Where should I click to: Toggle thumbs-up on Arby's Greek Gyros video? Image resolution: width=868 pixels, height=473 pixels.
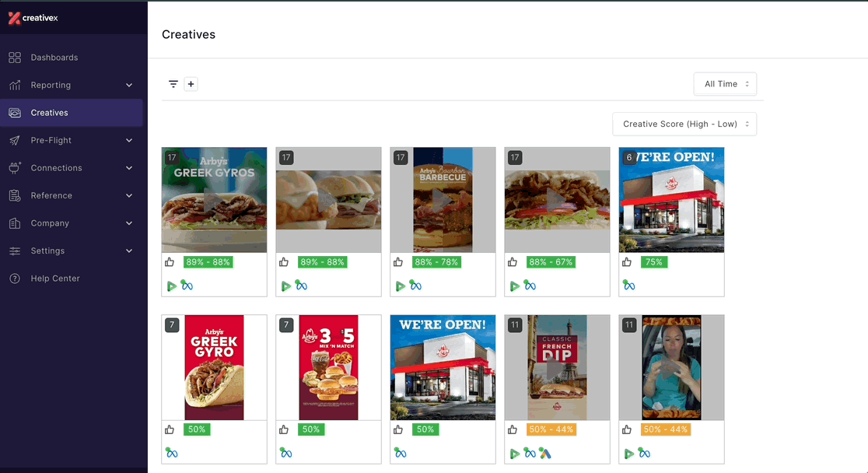click(170, 262)
